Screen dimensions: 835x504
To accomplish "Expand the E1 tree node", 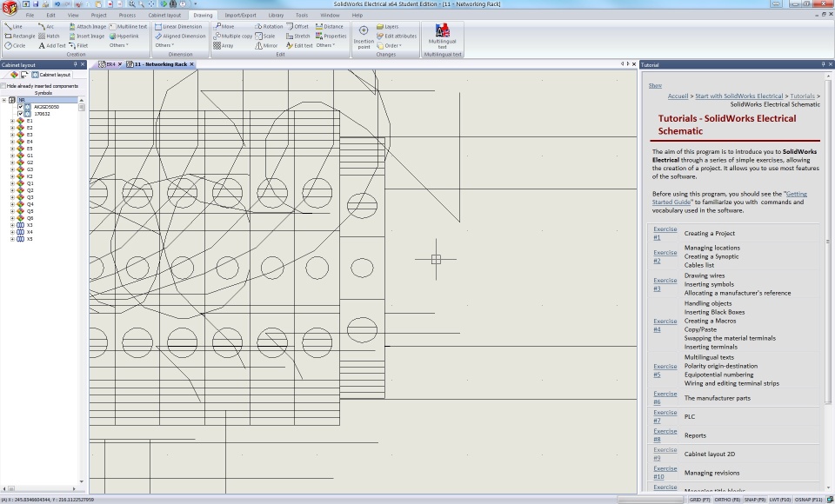I will point(12,121).
